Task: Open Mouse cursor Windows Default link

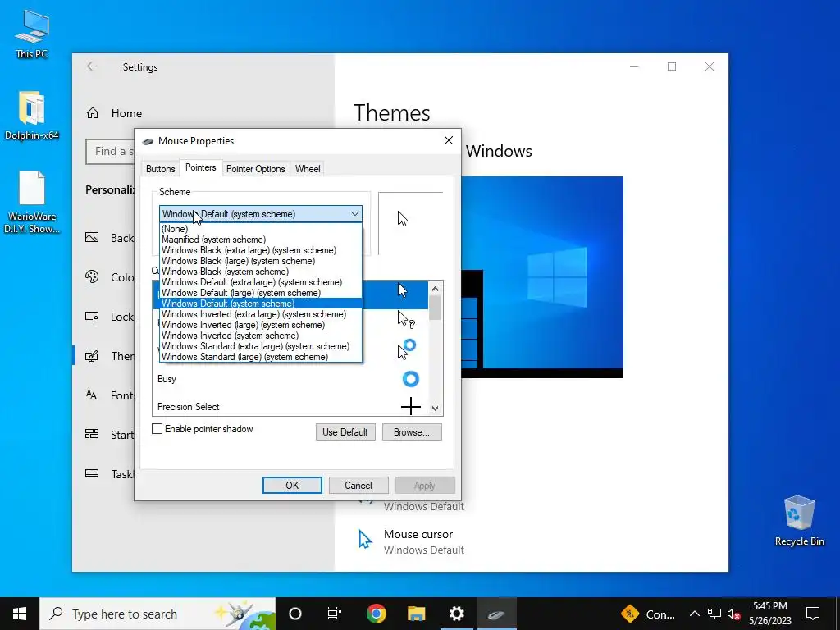Action: pyautogui.click(x=424, y=541)
